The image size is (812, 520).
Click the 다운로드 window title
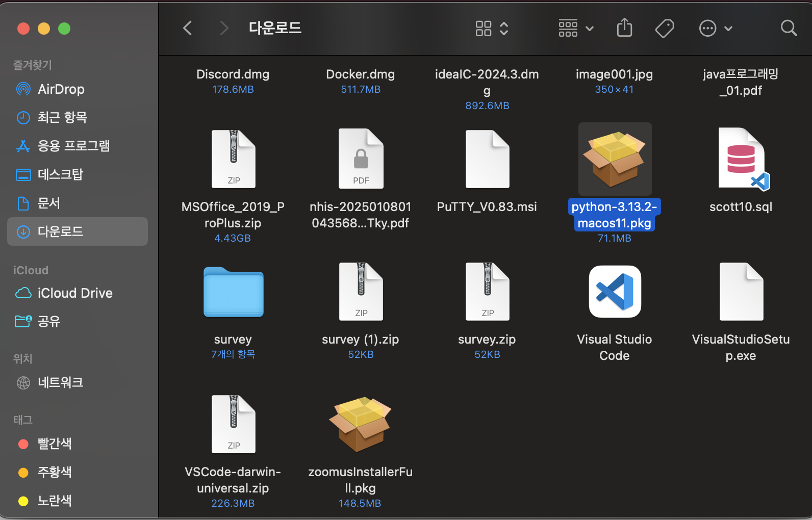[275, 28]
